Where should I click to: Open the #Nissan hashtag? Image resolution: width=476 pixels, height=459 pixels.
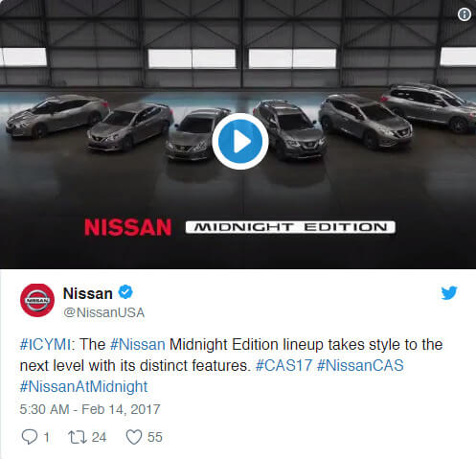click(x=138, y=345)
